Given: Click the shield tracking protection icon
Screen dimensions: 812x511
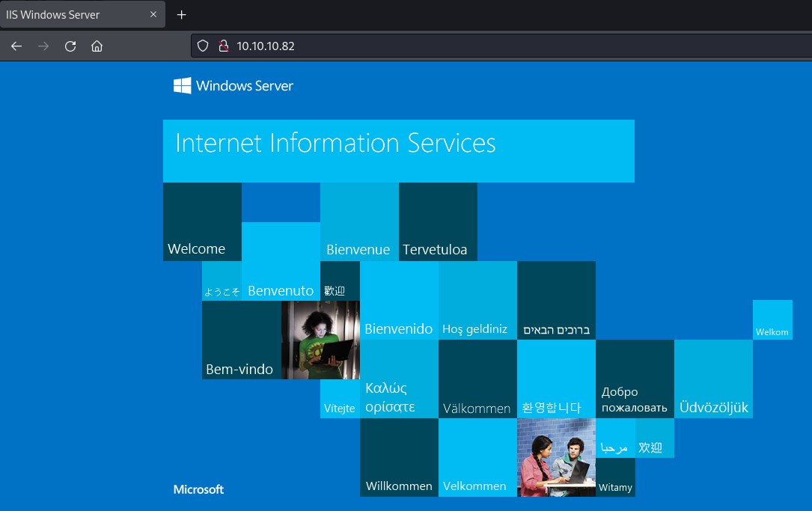Looking at the screenshot, I should pyautogui.click(x=202, y=46).
